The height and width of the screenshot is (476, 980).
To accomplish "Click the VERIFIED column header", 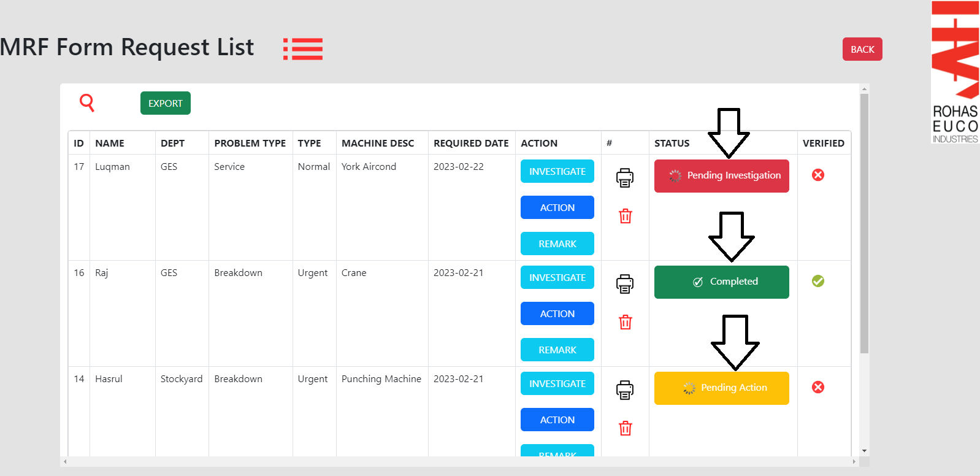I will click(824, 143).
